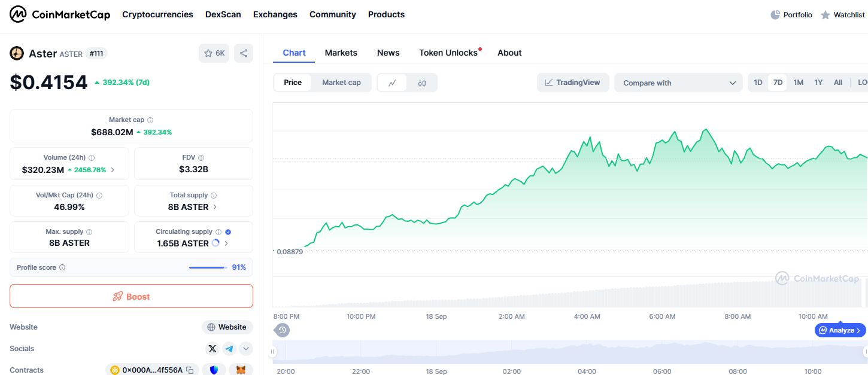Open the Watchlist star link
The height and width of the screenshot is (375, 868).
click(x=843, y=14)
